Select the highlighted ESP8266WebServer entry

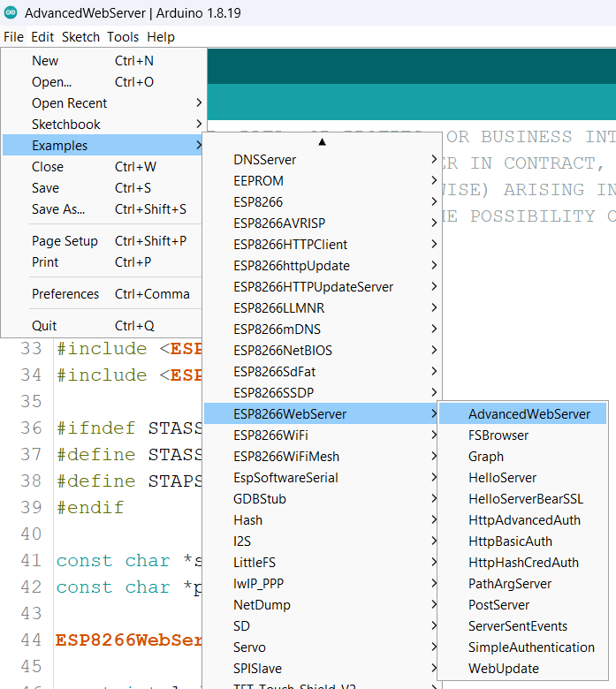point(322,414)
